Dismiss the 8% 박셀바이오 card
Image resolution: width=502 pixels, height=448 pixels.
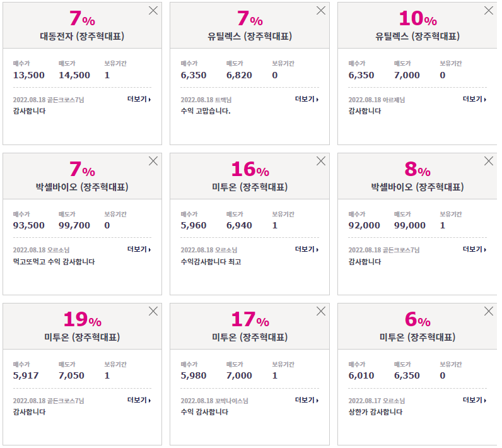[x=489, y=161]
